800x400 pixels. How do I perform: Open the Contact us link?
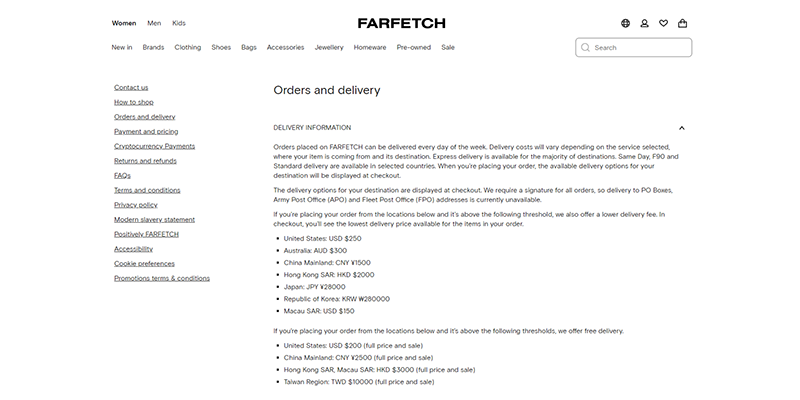[131, 87]
